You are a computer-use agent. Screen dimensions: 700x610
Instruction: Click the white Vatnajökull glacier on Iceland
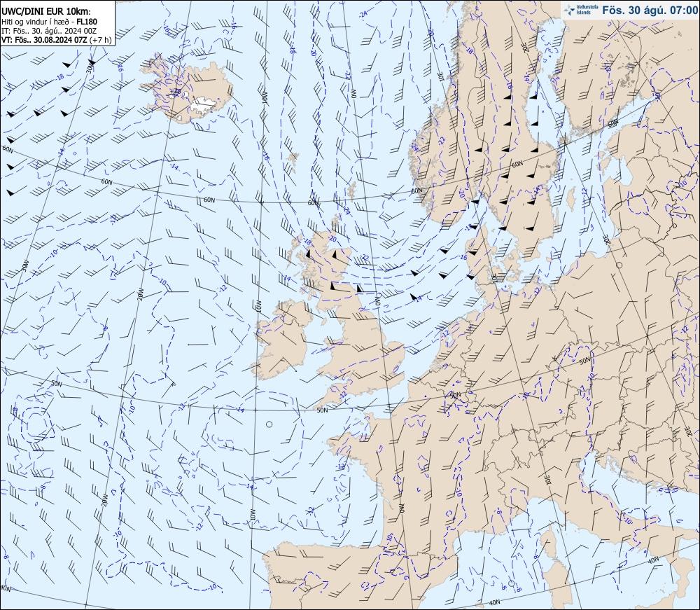click(x=202, y=105)
